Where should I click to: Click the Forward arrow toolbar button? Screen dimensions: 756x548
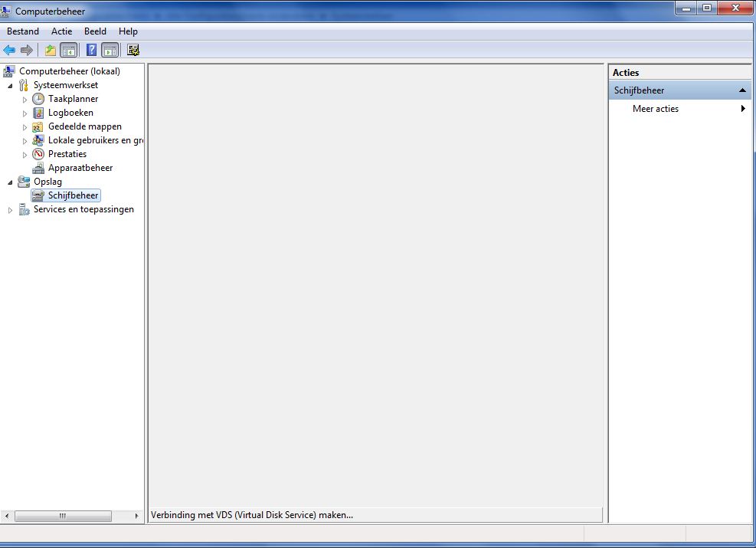click(27, 50)
